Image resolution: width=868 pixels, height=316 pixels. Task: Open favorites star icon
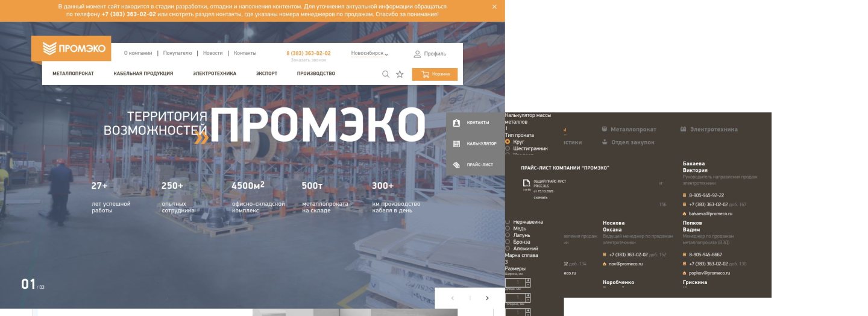coord(400,74)
